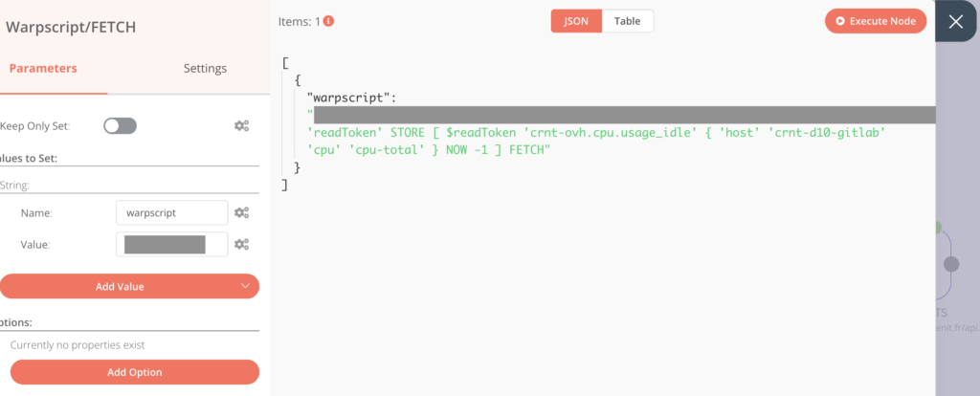Open the Settings tab
This screenshot has width=980, height=396.
pos(205,68)
